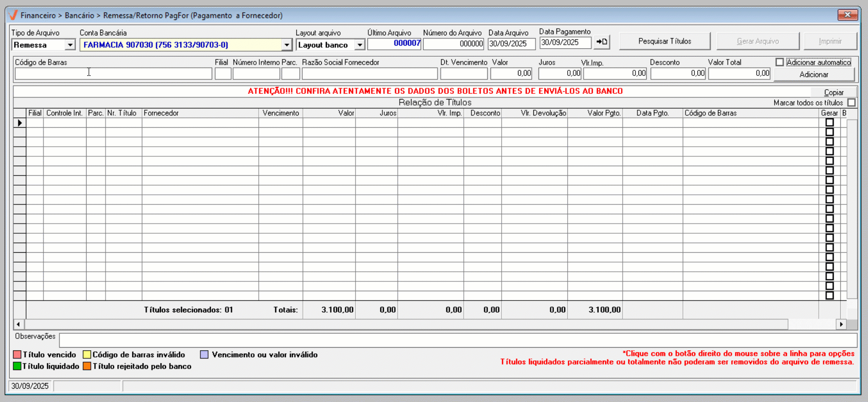Screen dimensions: 868x402
Task: Tick the Gerar checkbox in first row
Action: 830,123
